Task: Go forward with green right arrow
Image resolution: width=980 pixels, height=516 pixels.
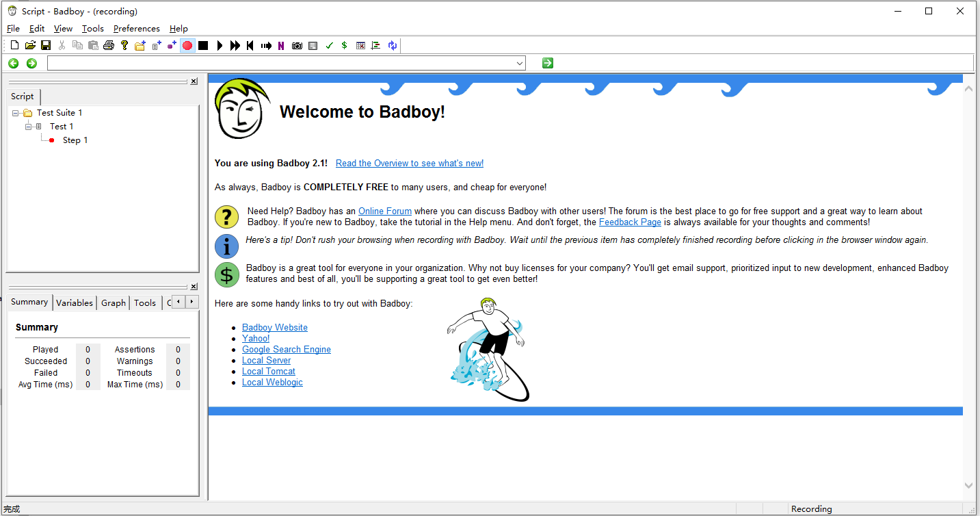Action: point(31,64)
